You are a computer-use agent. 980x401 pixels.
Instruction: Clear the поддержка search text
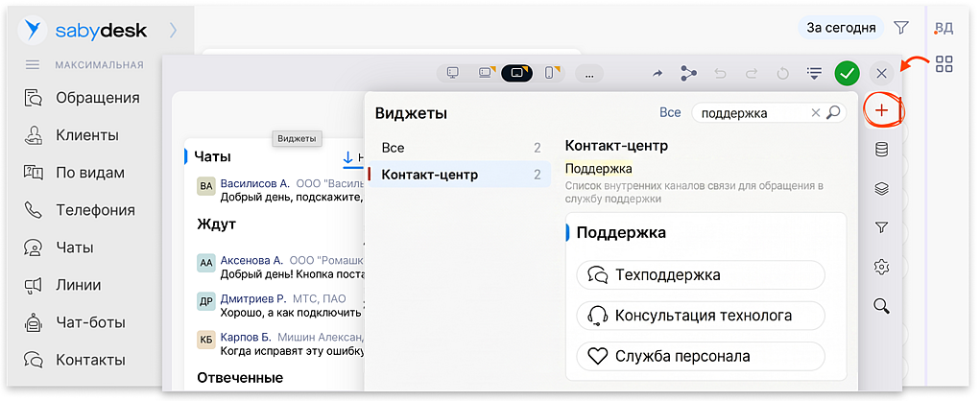(815, 113)
